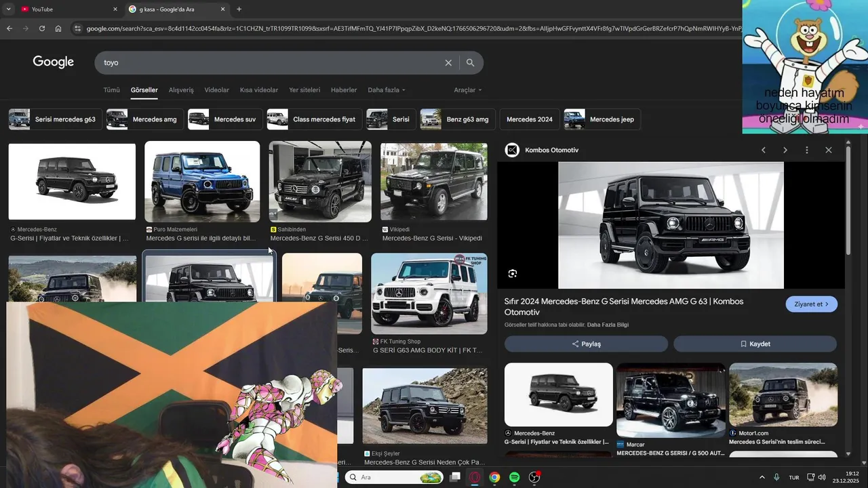Click the Ziyaret et button

point(812,304)
